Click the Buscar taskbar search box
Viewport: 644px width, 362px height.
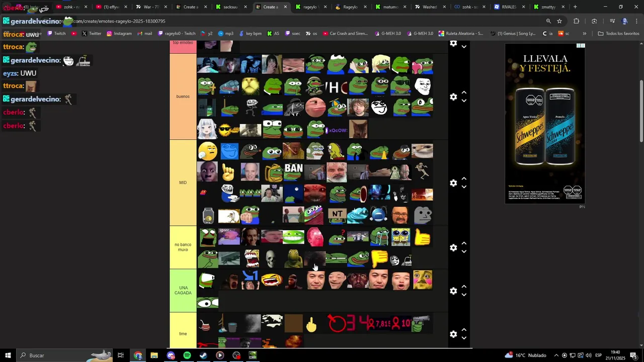(64, 355)
